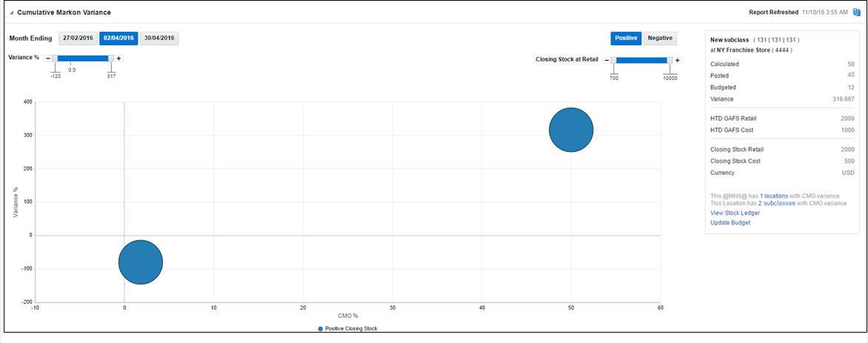Image resolution: width=868 pixels, height=343 pixels.
Task: Select month ending 30/04/2016
Action: (x=159, y=39)
